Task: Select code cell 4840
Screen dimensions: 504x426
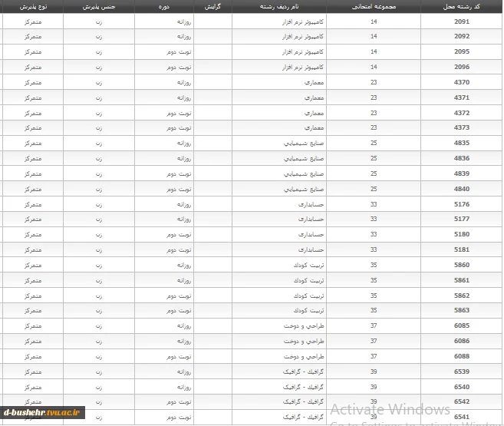Action: click(x=462, y=189)
